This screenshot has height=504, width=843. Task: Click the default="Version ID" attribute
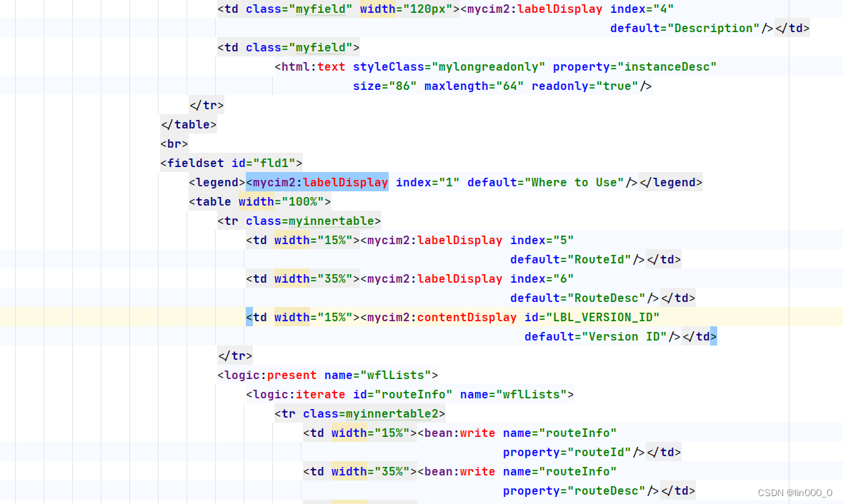(x=596, y=336)
